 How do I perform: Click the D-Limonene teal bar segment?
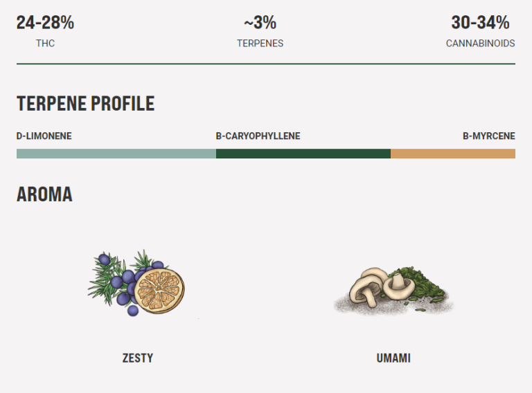click(x=116, y=154)
